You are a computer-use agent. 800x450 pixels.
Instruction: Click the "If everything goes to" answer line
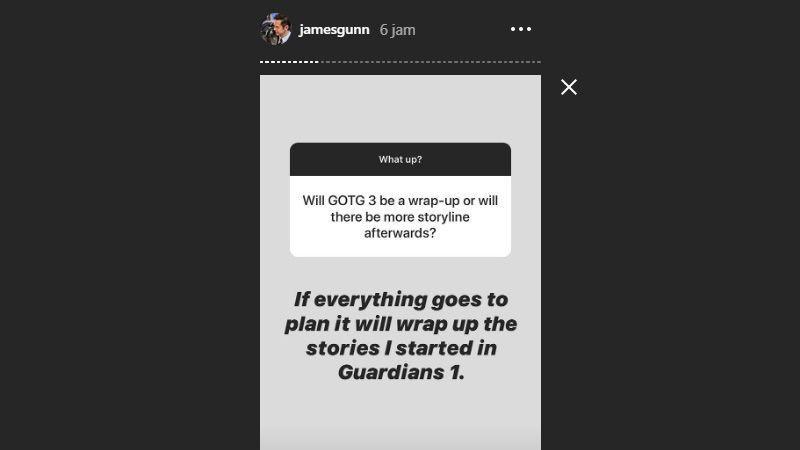click(401, 299)
